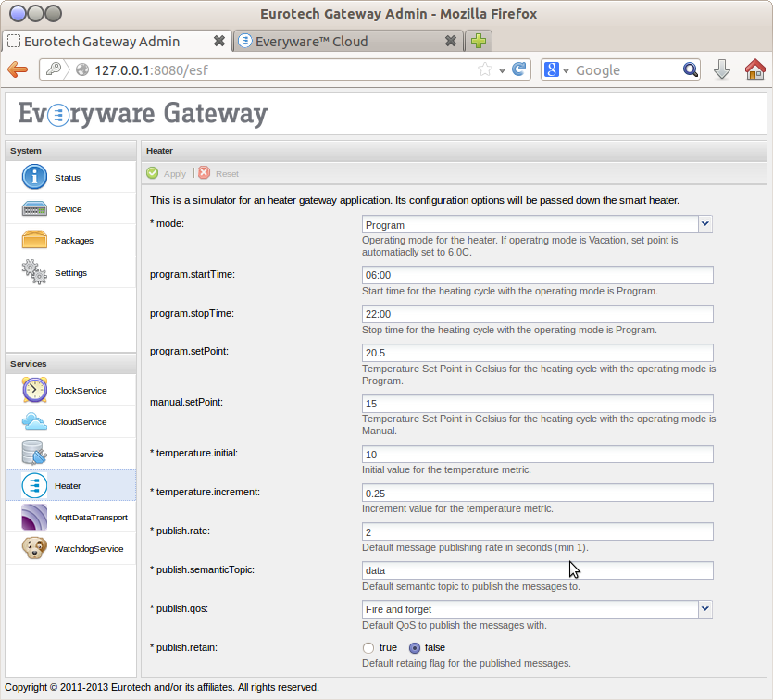Open the Device menu item

71,208
